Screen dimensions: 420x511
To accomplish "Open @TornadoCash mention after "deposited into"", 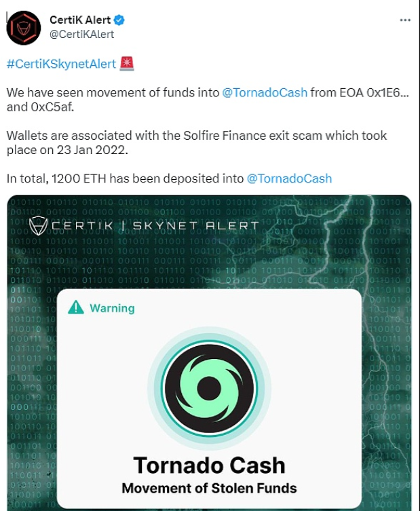I will point(289,178).
